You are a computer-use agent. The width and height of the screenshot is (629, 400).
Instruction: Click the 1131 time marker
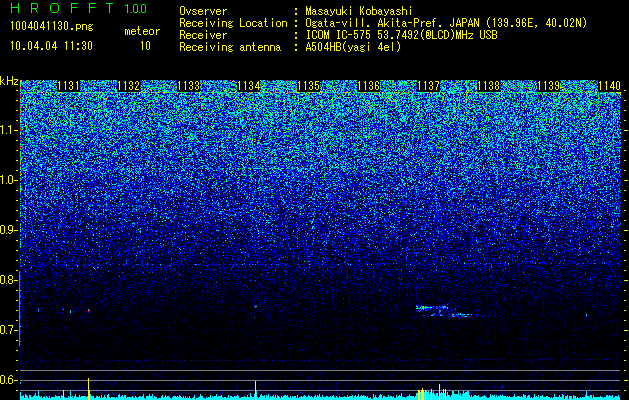click(69, 86)
